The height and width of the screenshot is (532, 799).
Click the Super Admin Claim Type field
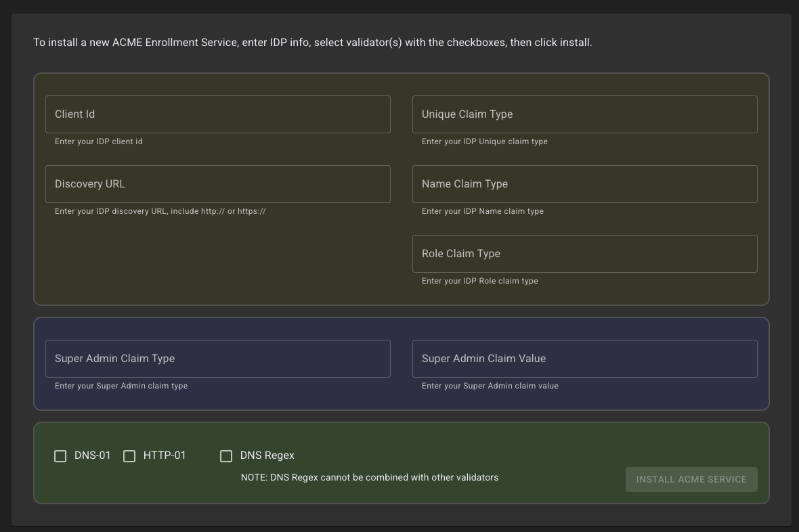pyautogui.click(x=217, y=359)
